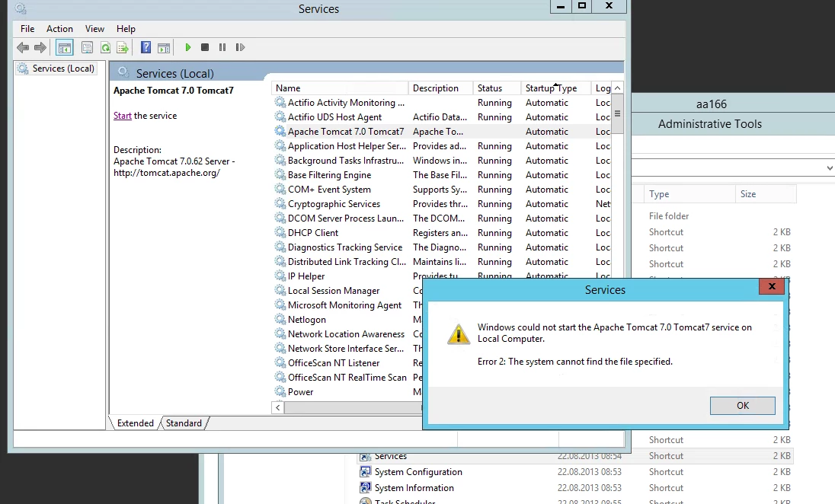Click the warning icon in error dialog
The width and height of the screenshot is (835, 504).
coord(458,333)
